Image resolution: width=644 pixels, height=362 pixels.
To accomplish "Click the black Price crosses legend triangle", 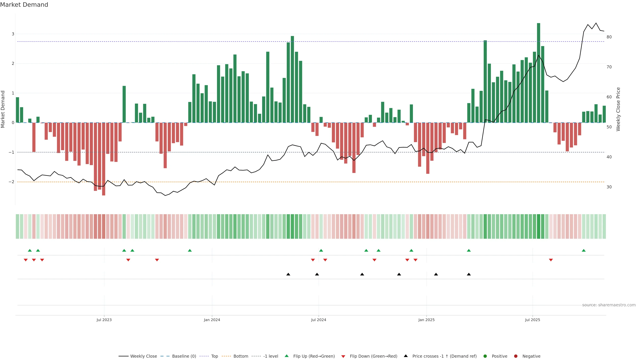I will point(406,356).
